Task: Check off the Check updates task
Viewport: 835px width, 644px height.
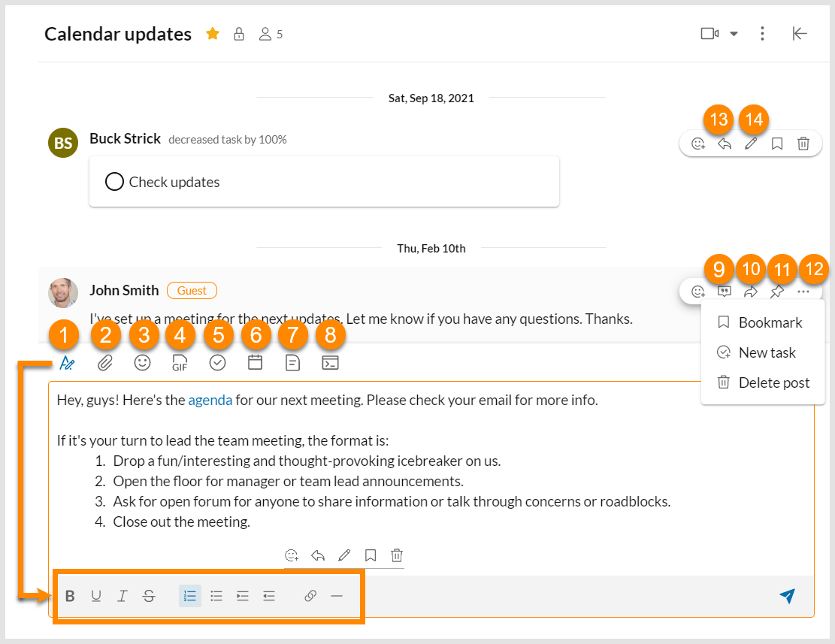Action: (114, 181)
